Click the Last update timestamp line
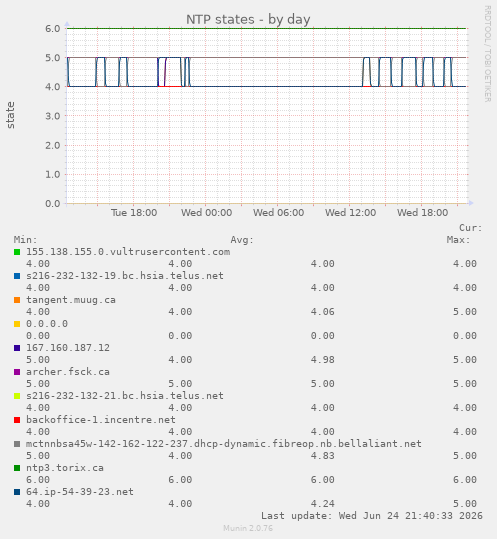This screenshot has width=497, height=539. (x=372, y=516)
